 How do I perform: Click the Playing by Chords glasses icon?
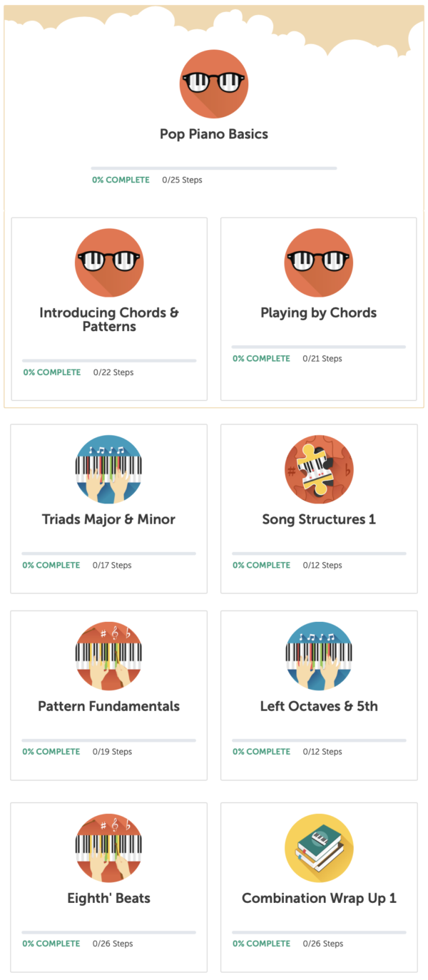pyautogui.click(x=318, y=262)
